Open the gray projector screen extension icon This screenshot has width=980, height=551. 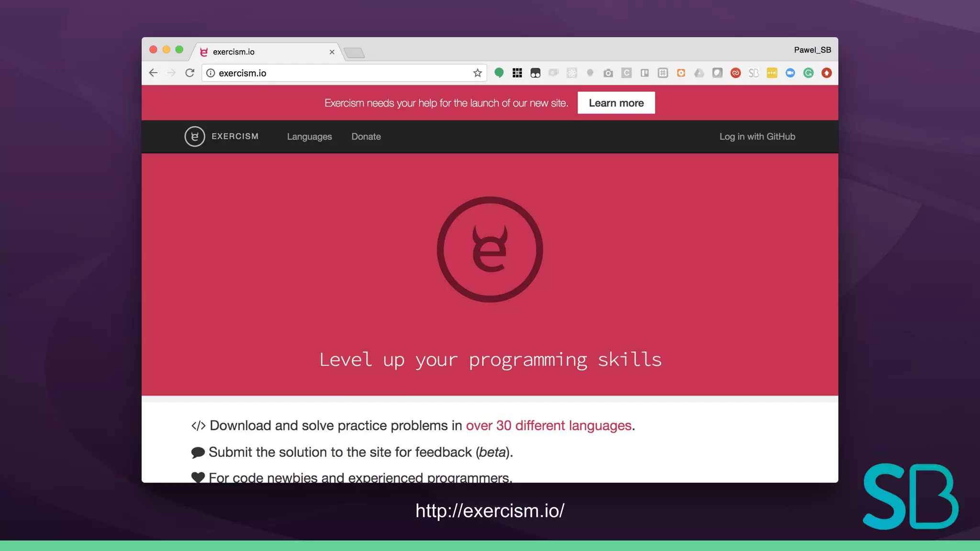coord(554,73)
